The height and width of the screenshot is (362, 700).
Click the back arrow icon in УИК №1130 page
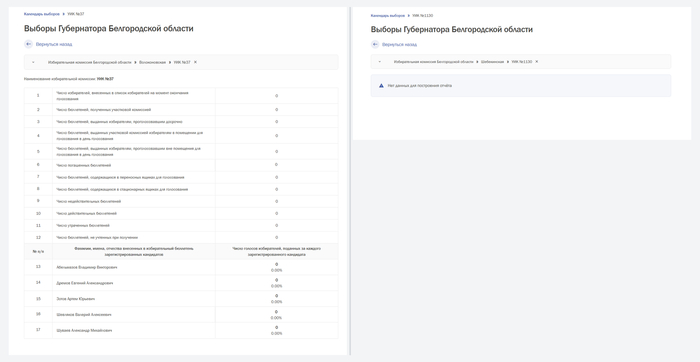tap(375, 44)
